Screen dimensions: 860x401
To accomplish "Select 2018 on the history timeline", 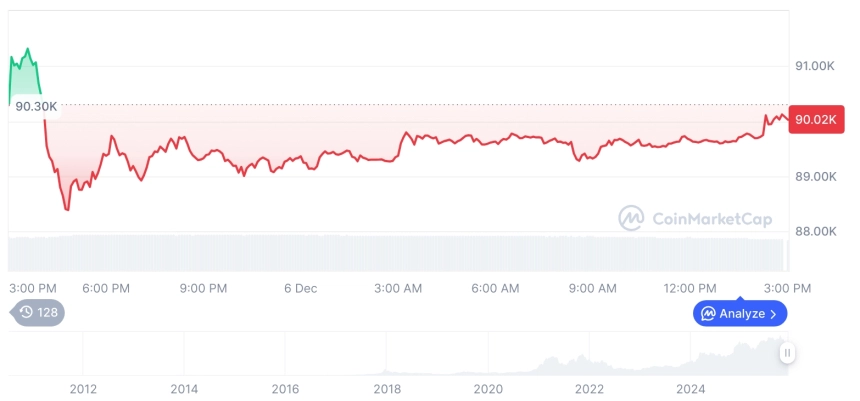I will coord(387,388).
